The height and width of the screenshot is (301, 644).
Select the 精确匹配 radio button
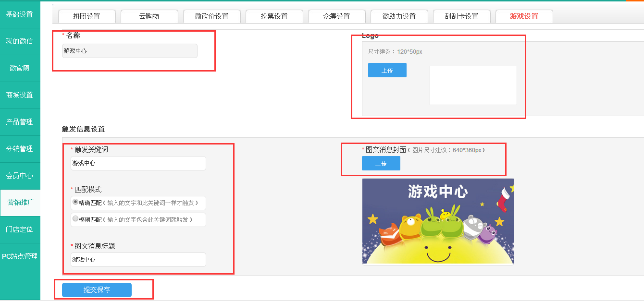click(75, 203)
